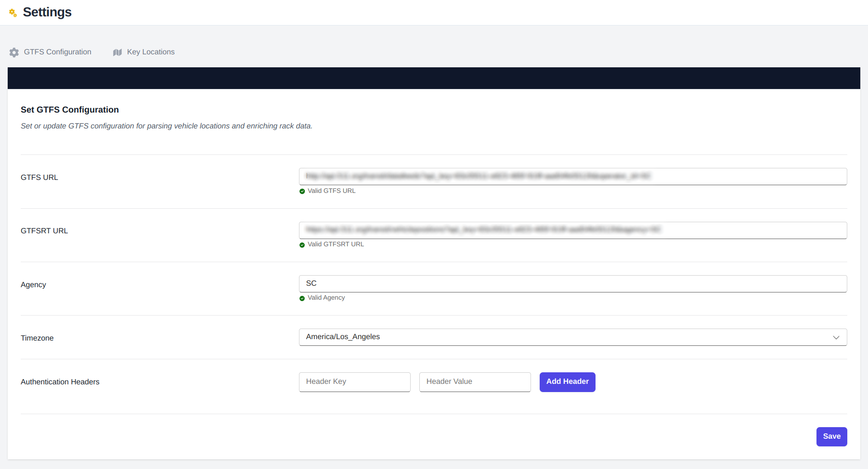Click the Agency field containing SC
The width and height of the screenshot is (868, 469).
573,283
